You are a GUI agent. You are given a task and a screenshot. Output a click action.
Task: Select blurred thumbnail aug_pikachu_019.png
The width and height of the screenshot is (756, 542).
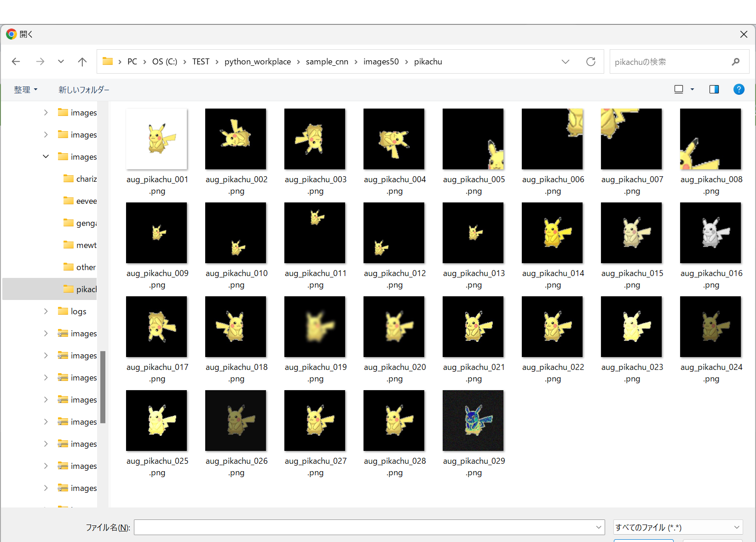click(x=315, y=327)
